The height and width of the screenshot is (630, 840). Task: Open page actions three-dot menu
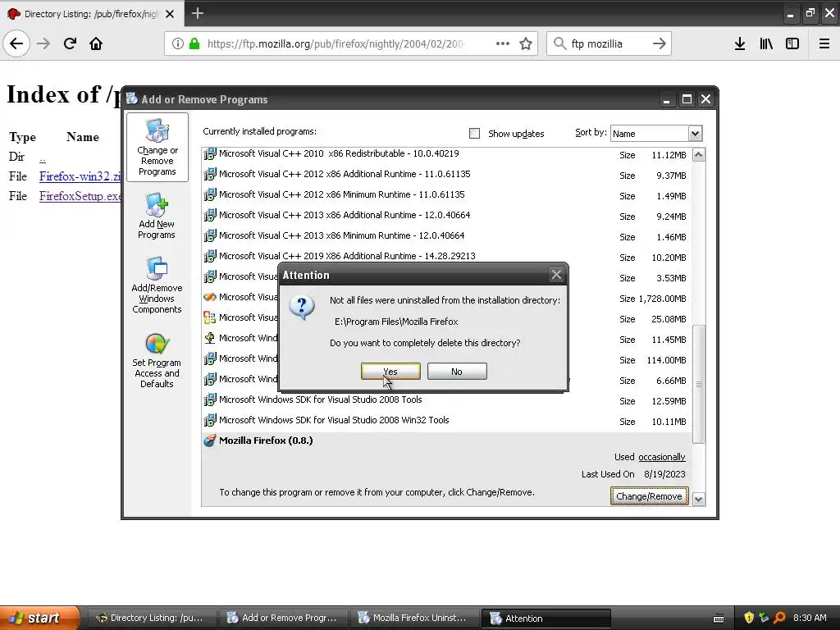tap(503, 43)
